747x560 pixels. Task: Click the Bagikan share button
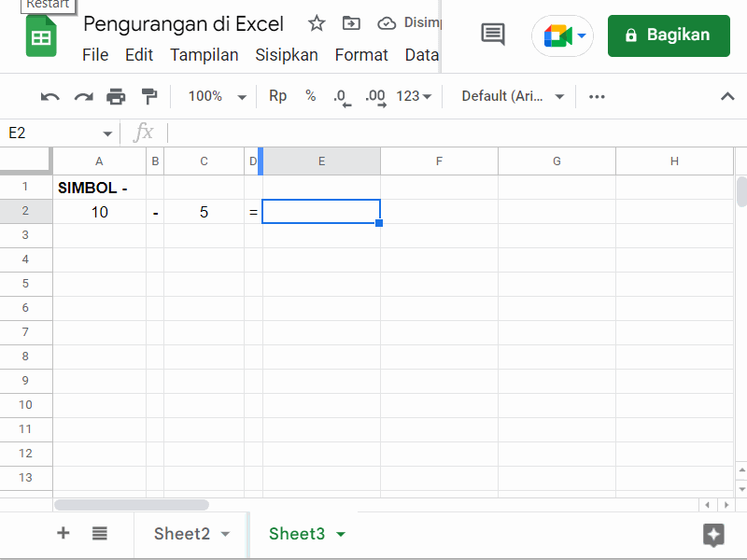point(669,35)
